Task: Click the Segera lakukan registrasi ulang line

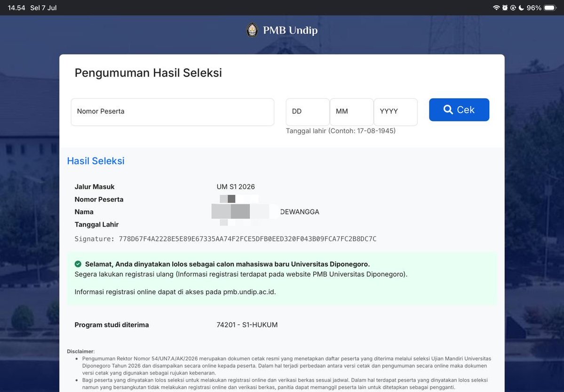Action: coord(241,274)
